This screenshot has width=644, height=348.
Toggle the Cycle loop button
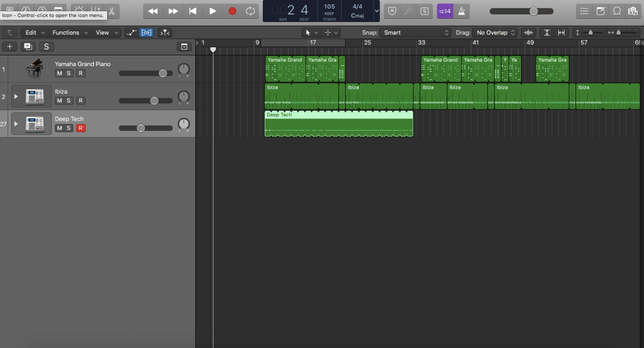[x=250, y=11]
